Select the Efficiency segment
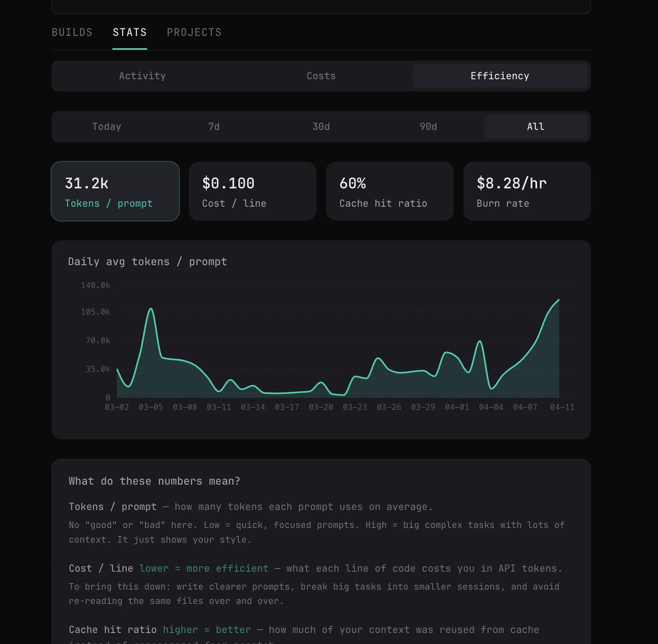This screenshot has height=644, width=658. 500,76
